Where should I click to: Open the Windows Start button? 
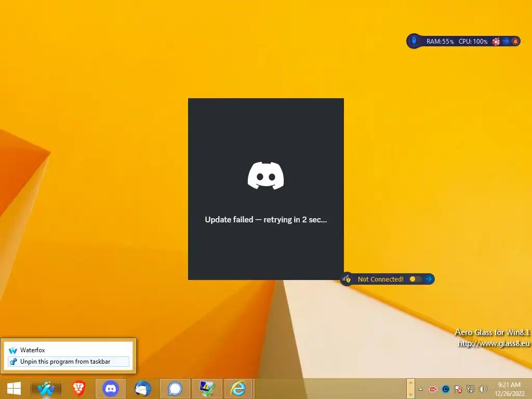pos(14,389)
